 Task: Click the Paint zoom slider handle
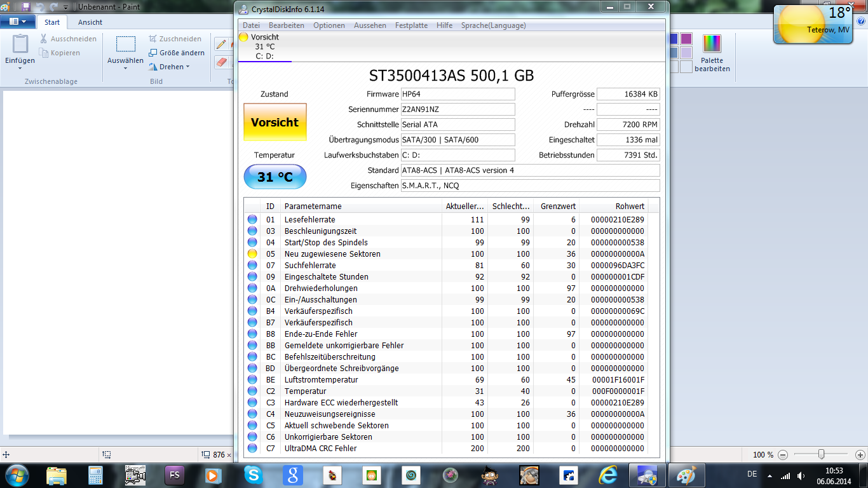(822, 454)
